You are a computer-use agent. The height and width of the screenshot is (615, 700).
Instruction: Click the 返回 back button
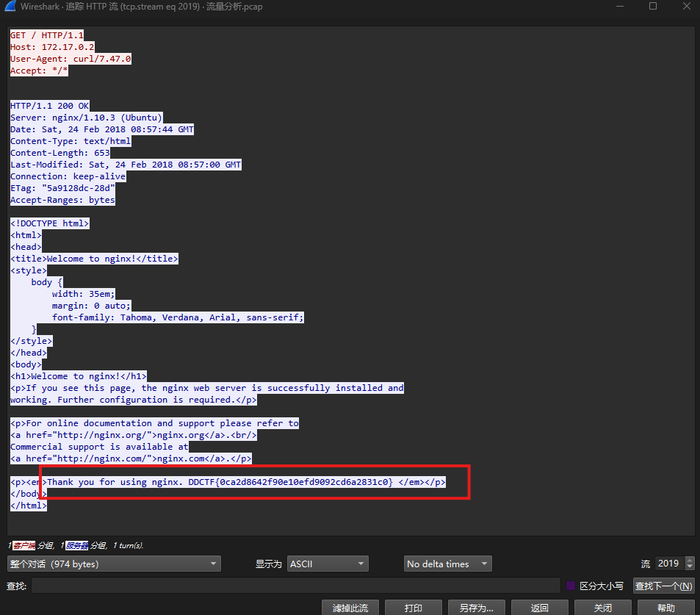[x=540, y=608]
